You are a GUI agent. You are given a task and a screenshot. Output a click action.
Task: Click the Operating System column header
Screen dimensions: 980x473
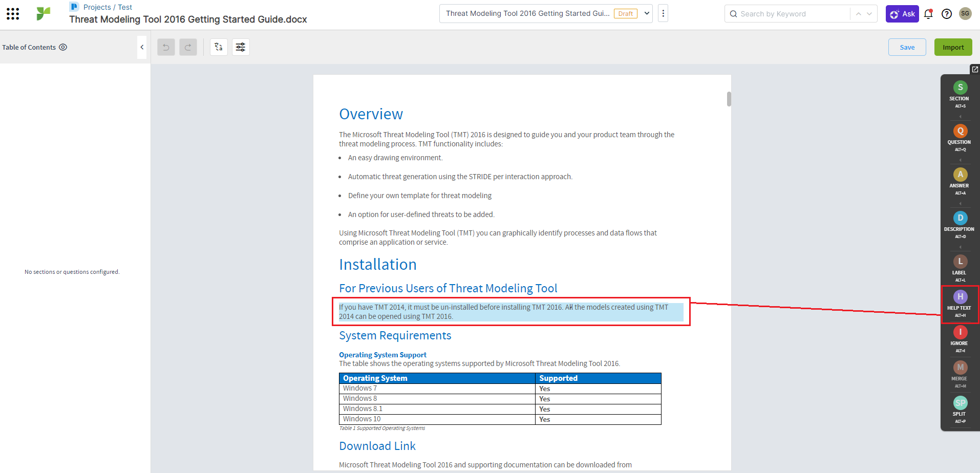coord(437,378)
